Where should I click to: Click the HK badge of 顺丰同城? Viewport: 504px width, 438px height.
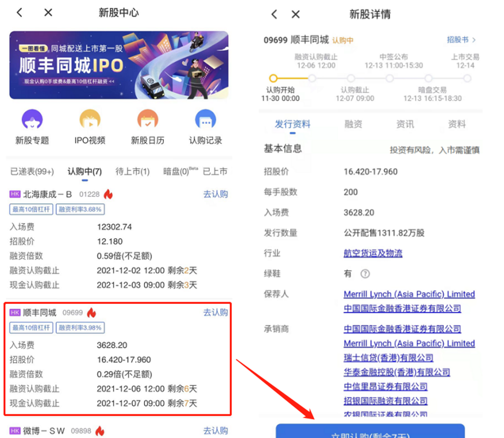tap(15, 313)
